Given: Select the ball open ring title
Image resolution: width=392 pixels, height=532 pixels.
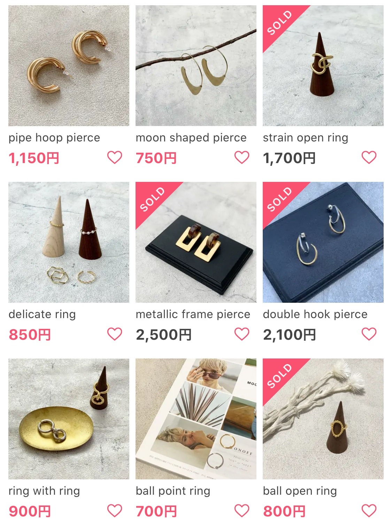Looking at the screenshot, I should pos(300,491).
